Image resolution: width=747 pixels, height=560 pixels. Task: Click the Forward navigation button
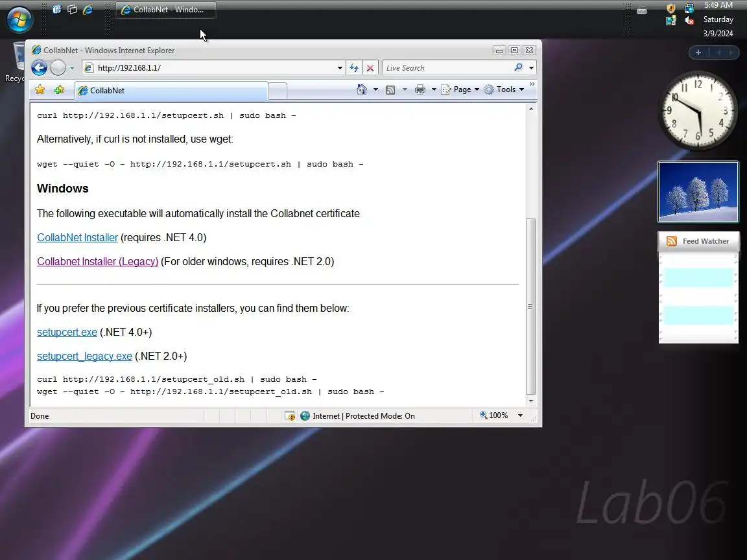[58, 67]
